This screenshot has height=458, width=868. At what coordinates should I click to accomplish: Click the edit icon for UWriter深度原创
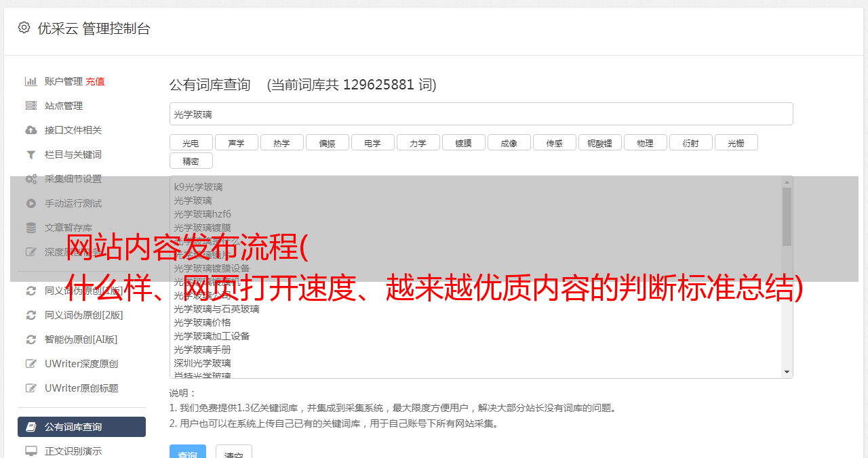pos(31,364)
